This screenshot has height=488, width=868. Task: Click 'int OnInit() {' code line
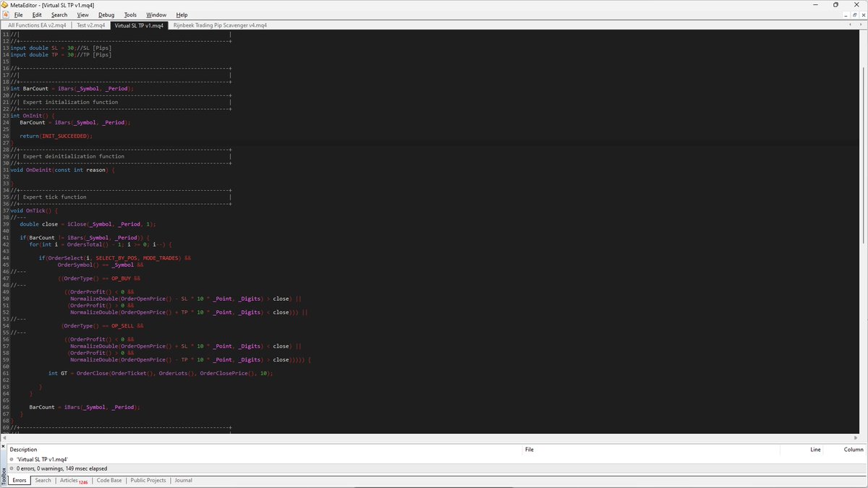coord(33,116)
